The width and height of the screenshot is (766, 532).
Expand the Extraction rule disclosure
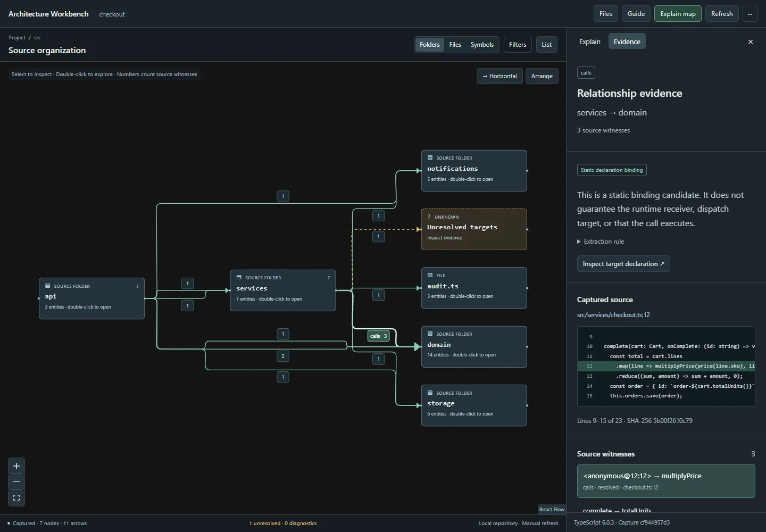[601, 242]
